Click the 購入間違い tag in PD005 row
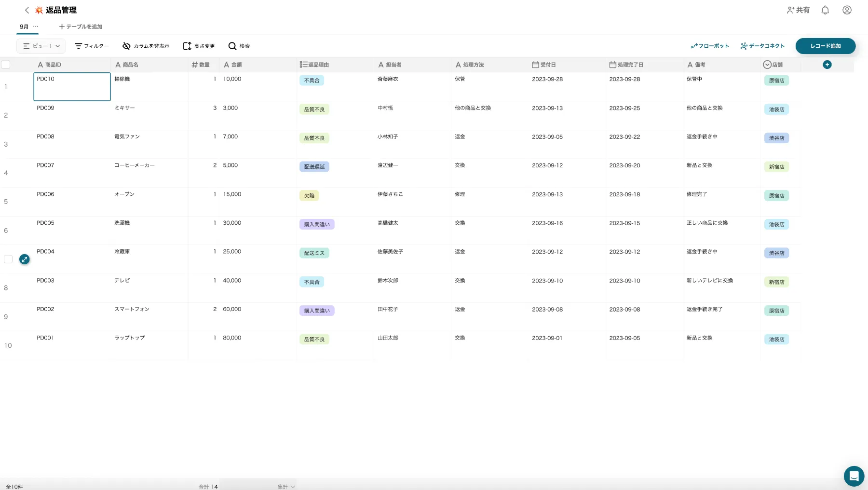Screen dimensions: 868x490 pos(317,224)
